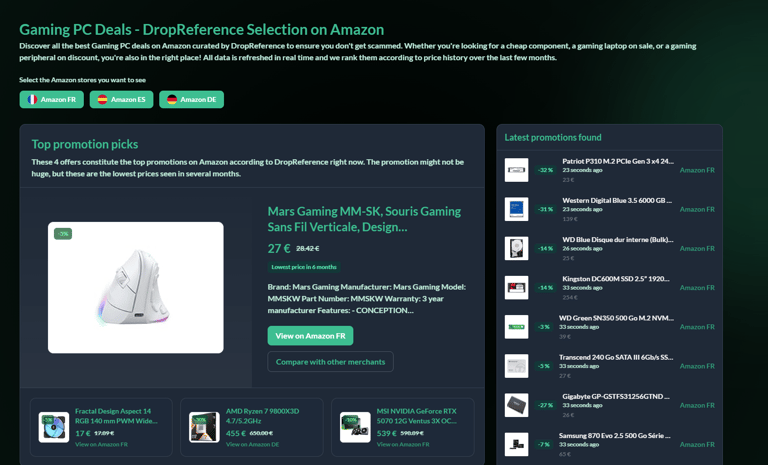The image size is (768, 465).
Task: Toggle the Amazon DE store filter
Action: click(x=192, y=99)
